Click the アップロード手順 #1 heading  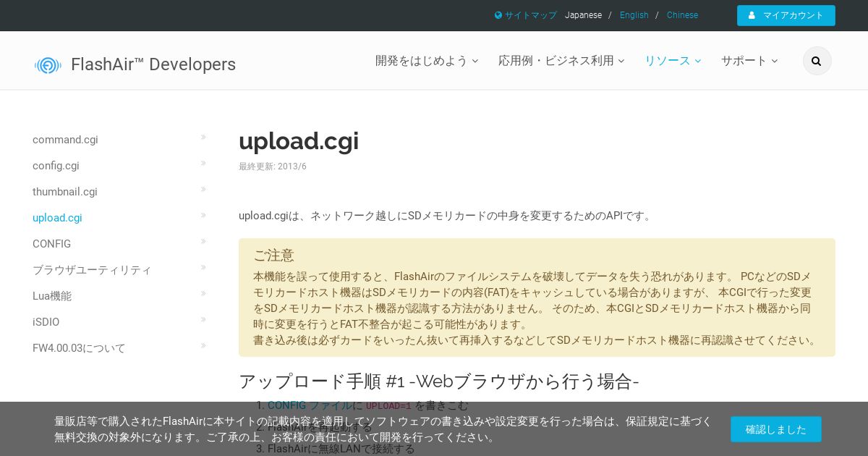click(x=439, y=381)
